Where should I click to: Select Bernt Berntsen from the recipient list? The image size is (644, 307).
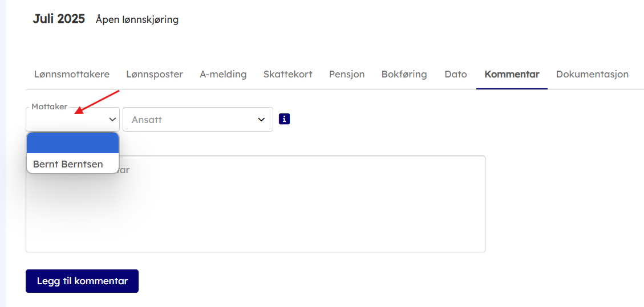tap(68, 164)
